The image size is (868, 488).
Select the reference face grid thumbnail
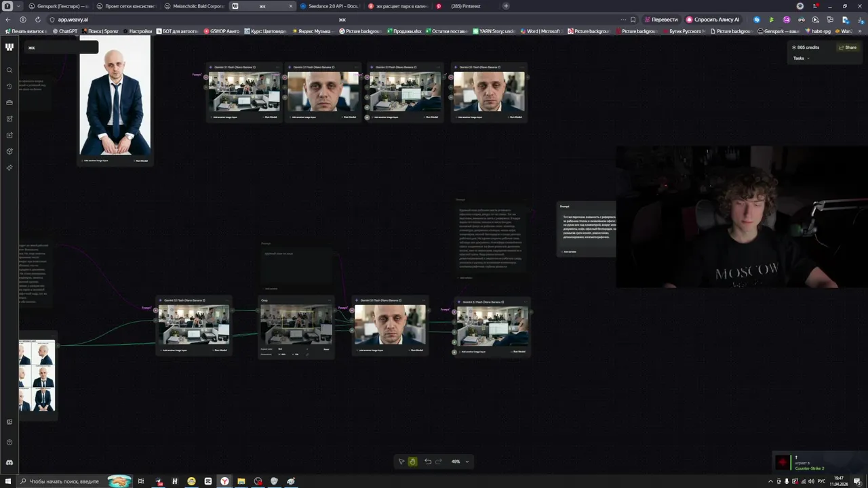[37, 375]
